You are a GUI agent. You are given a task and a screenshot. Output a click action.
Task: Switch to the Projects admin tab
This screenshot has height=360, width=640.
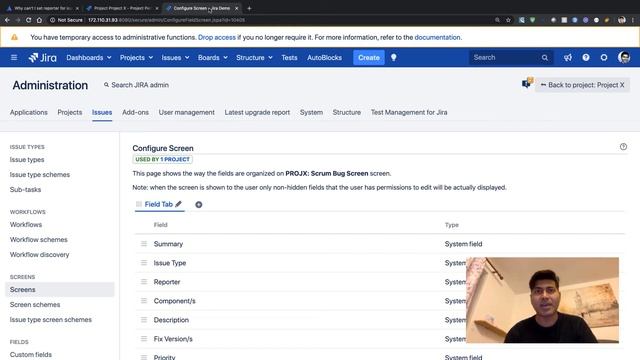[x=69, y=112]
